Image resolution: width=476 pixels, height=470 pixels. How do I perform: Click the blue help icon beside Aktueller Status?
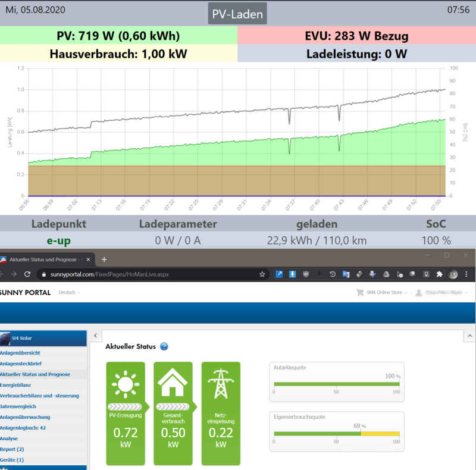tap(164, 346)
